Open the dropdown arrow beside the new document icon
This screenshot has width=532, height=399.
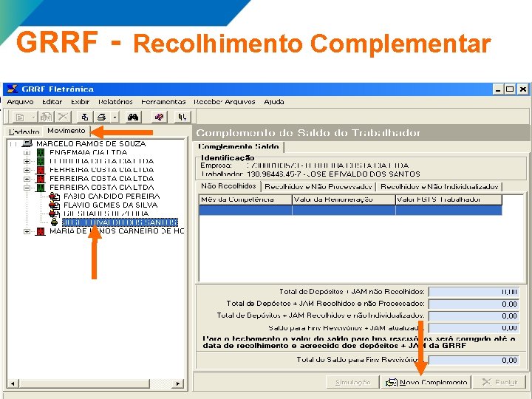(x=33, y=117)
